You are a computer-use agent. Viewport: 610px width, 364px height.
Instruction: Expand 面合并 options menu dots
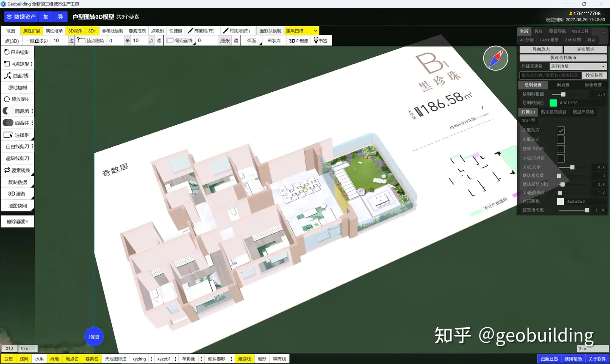pos(32,123)
